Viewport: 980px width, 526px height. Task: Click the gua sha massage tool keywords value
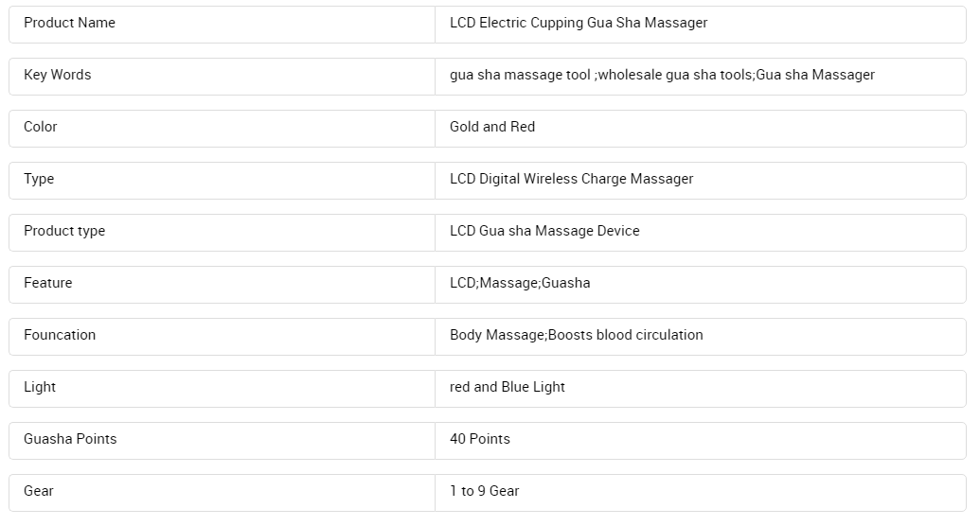coord(662,75)
